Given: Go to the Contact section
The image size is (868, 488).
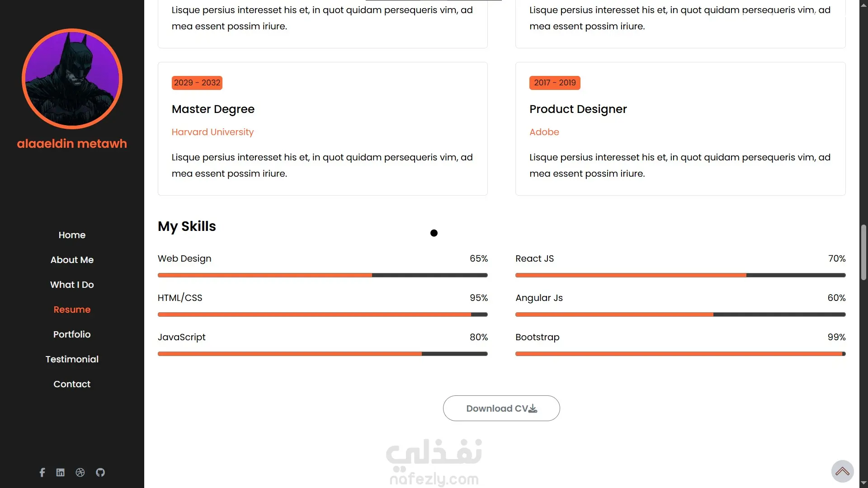Looking at the screenshot, I should [72, 384].
